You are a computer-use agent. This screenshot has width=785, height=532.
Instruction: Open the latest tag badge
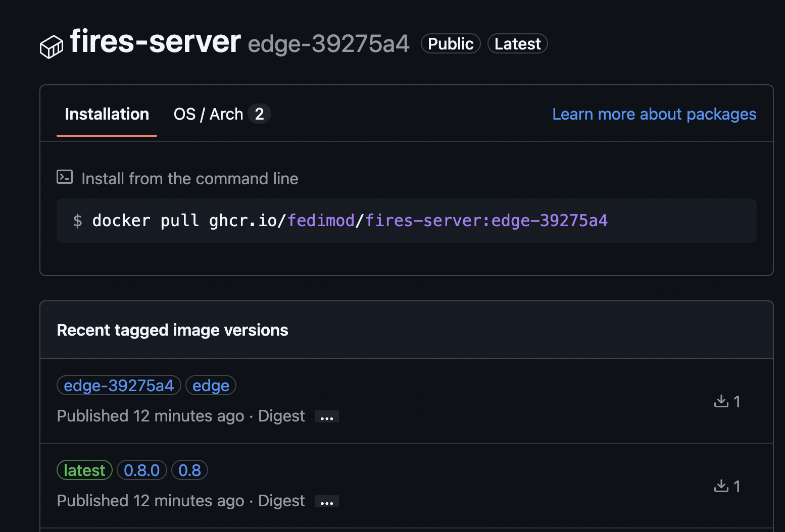click(84, 470)
